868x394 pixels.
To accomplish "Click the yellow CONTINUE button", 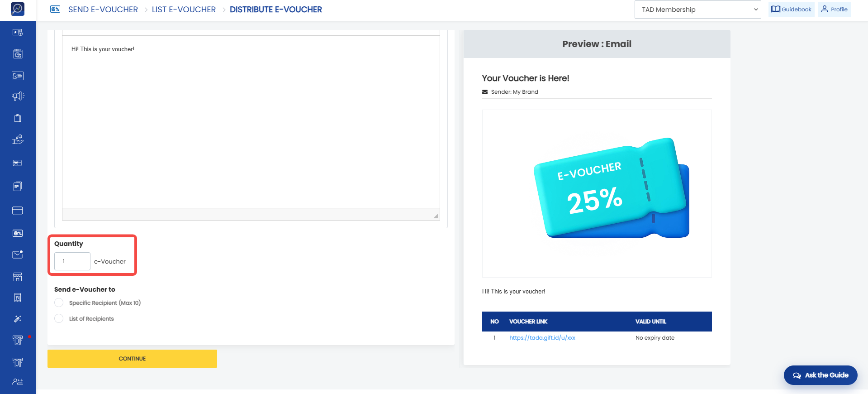I will (132, 359).
